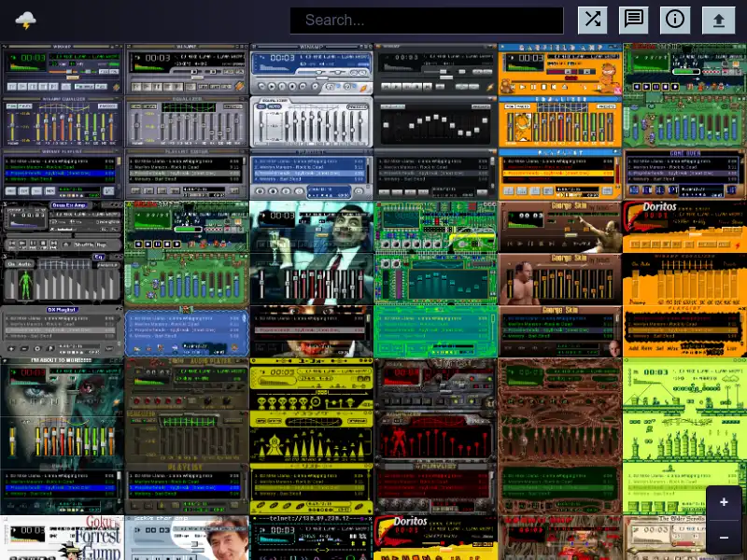747x560 pixels.
Task: Open the silver-blue rounded Winamp skin thumbnail
Action: click(311, 121)
